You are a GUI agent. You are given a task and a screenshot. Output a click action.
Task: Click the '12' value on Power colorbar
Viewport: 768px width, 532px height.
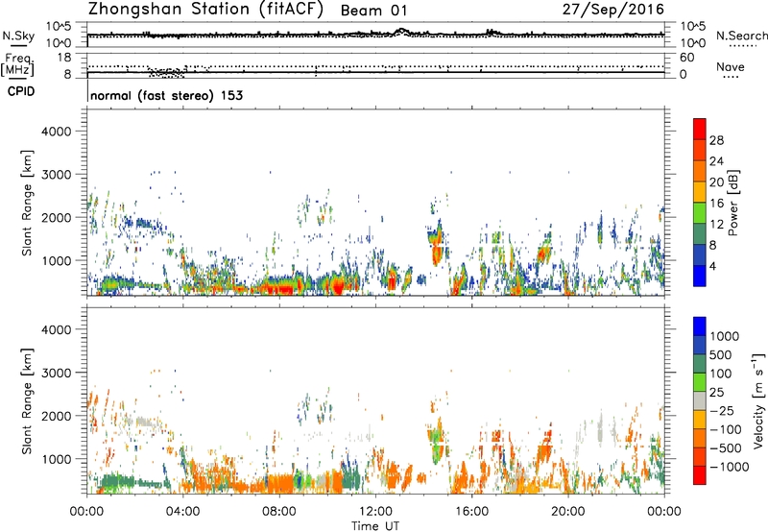716,225
